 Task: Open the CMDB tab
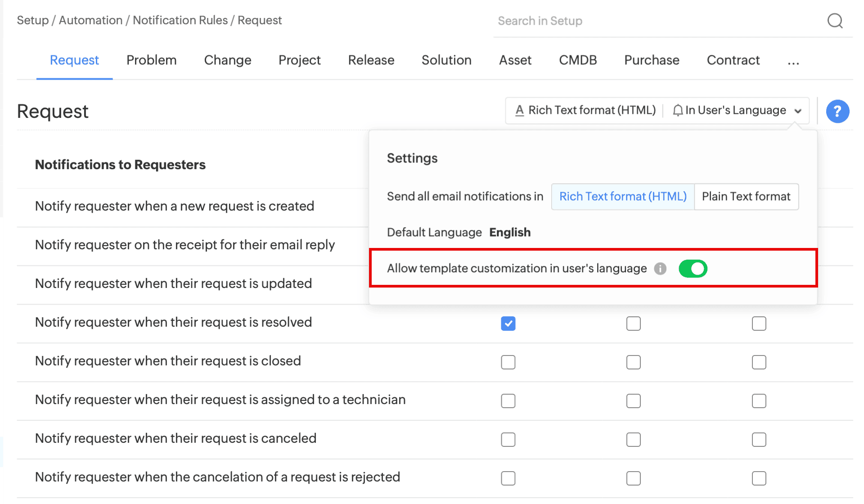click(x=577, y=60)
